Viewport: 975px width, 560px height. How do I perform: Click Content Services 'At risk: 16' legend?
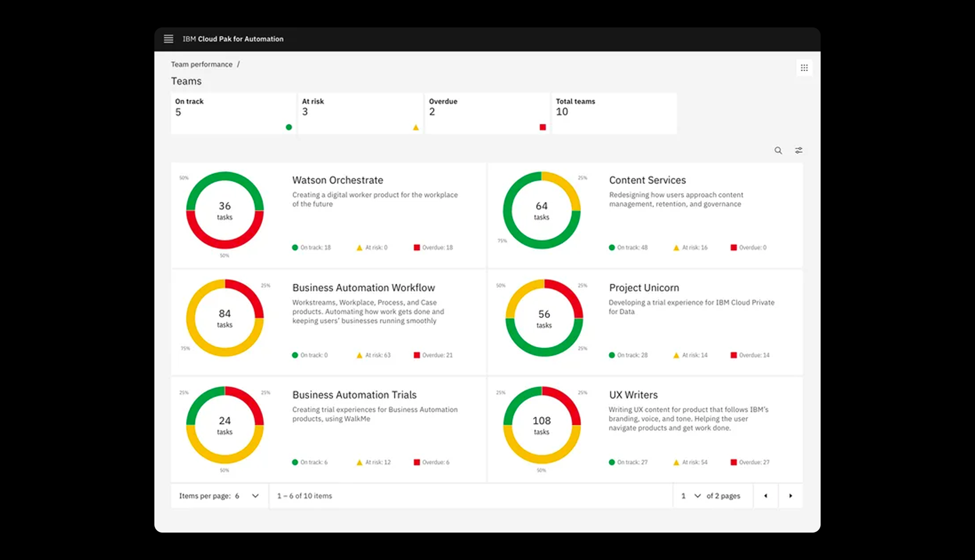click(x=690, y=248)
